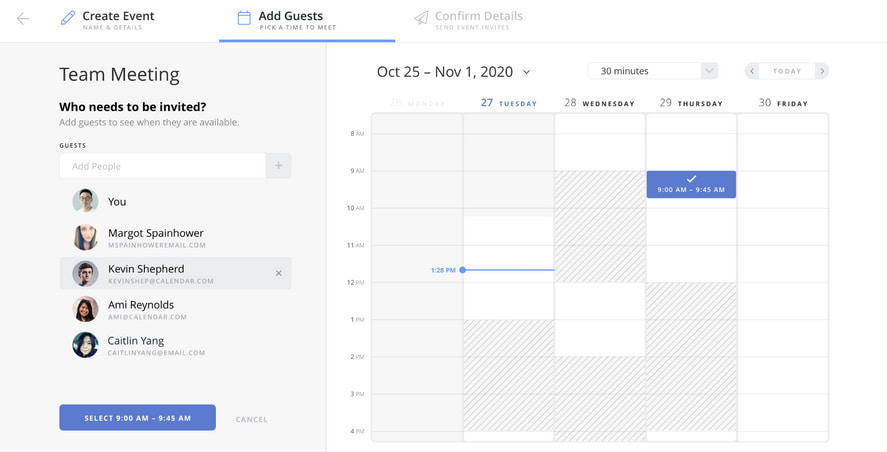Go to previous week with left chevron
This screenshot has width=887, height=452.
(752, 71)
